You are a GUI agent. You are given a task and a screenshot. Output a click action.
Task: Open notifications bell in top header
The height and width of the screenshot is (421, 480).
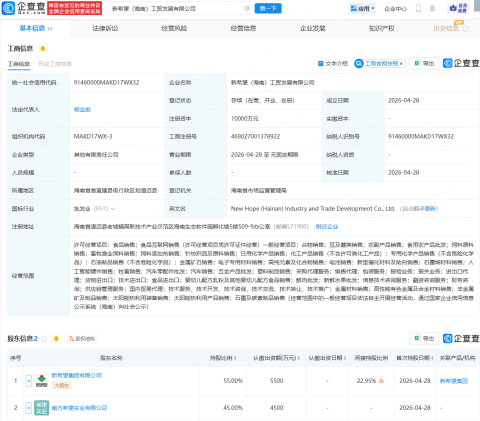coord(432,8)
